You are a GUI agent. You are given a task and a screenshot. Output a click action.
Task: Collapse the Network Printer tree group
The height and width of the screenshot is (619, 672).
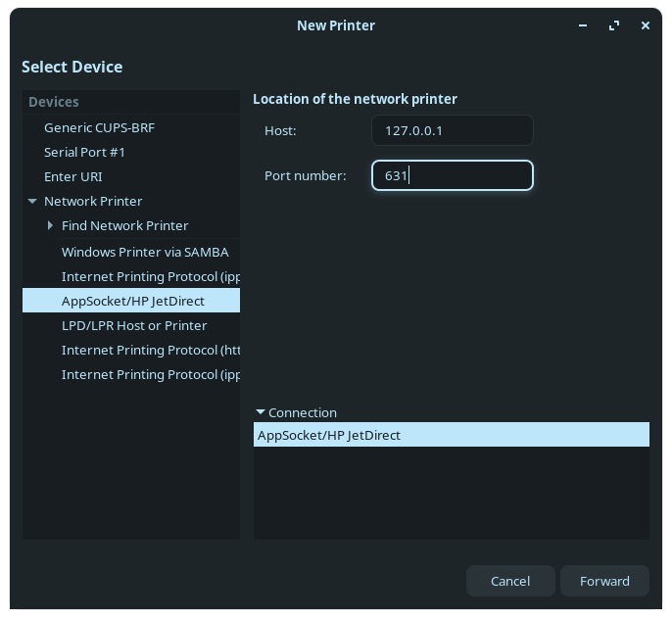click(33, 202)
